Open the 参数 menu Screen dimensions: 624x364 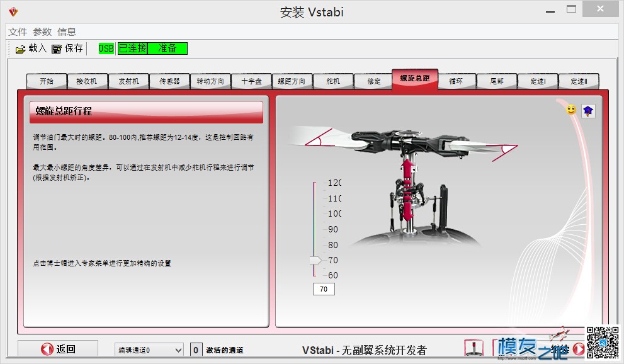(x=42, y=32)
